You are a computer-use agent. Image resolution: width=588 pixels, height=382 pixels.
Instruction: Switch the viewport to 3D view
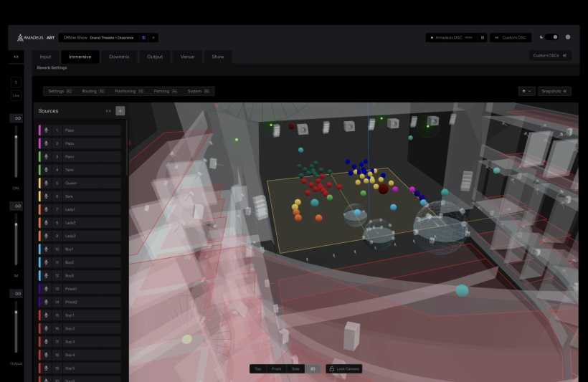point(313,369)
